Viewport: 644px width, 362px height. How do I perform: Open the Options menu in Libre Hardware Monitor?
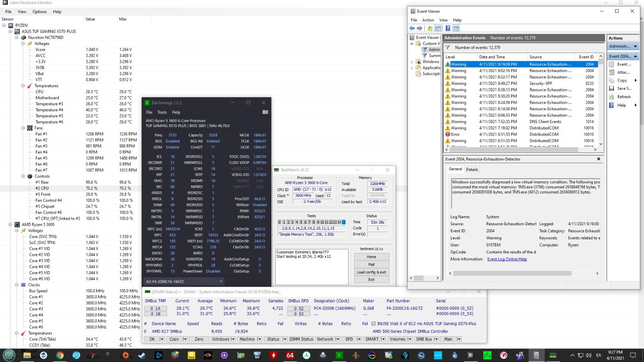point(39,12)
